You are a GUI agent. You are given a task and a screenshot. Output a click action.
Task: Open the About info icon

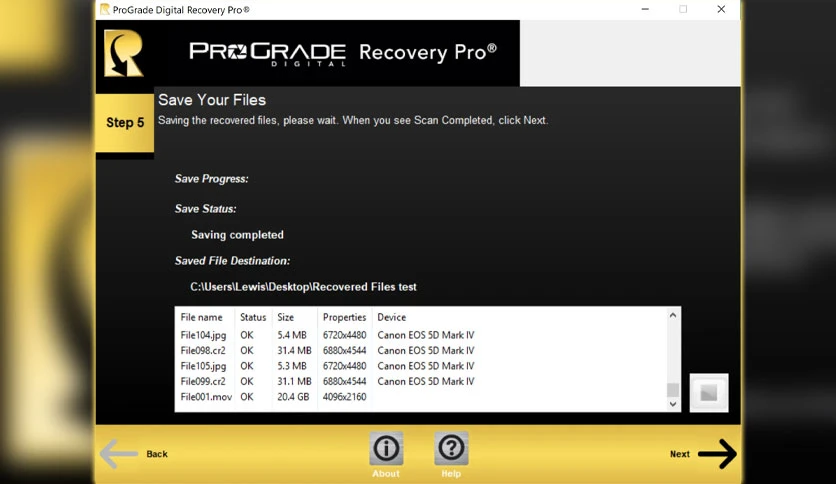pyautogui.click(x=386, y=448)
